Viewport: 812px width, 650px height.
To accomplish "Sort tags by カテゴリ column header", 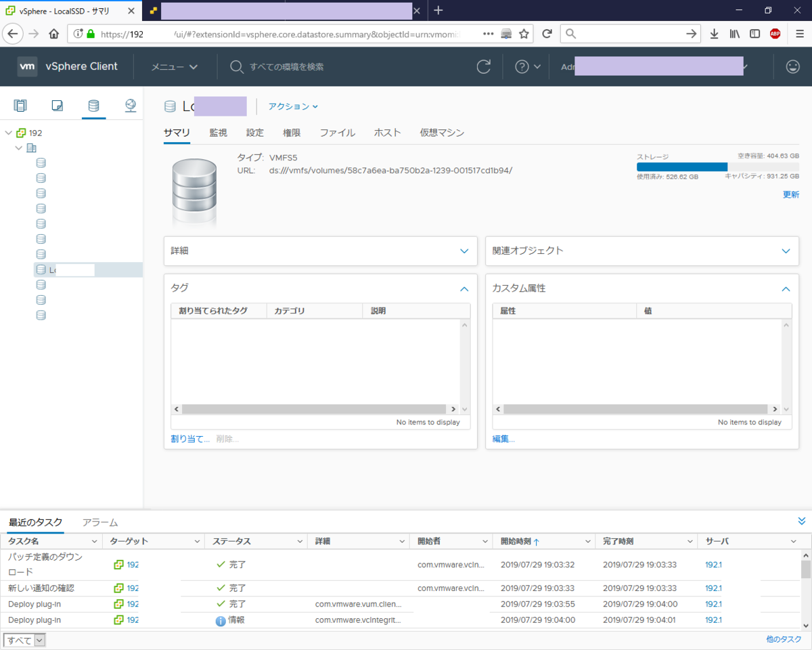I will pos(289,311).
